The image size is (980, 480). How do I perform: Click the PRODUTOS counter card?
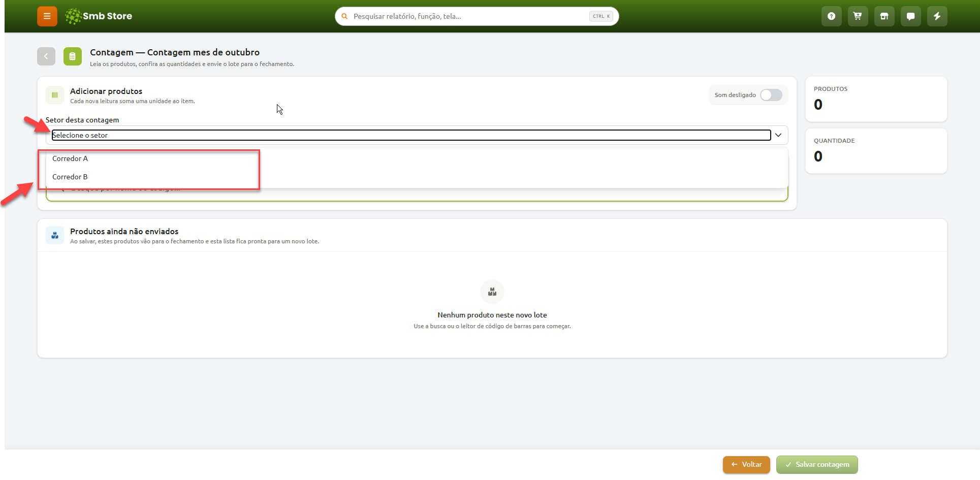pyautogui.click(x=876, y=99)
